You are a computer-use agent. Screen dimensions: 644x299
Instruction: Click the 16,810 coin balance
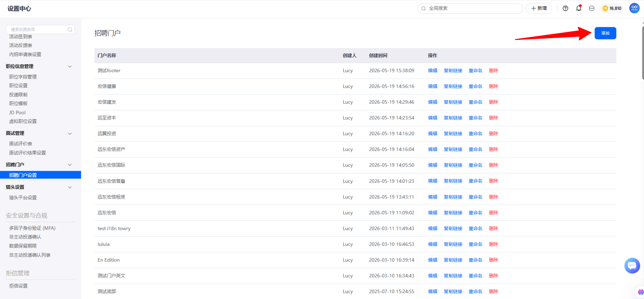pos(612,8)
